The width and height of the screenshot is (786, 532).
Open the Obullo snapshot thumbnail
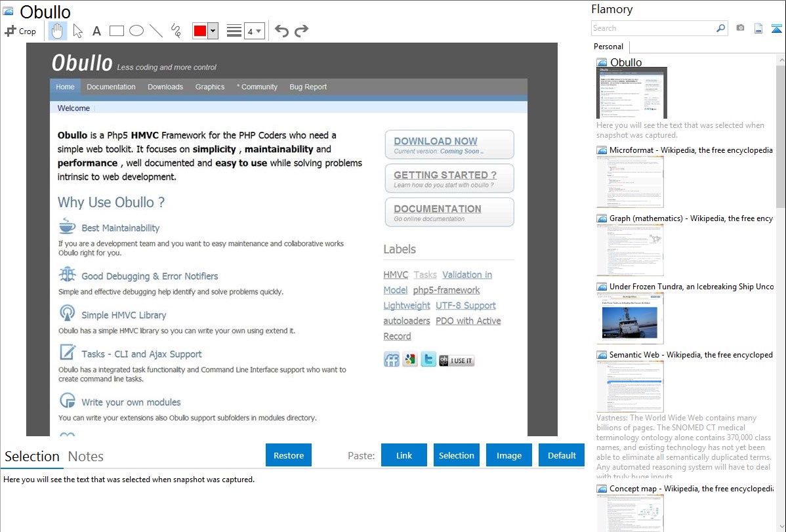(x=632, y=92)
